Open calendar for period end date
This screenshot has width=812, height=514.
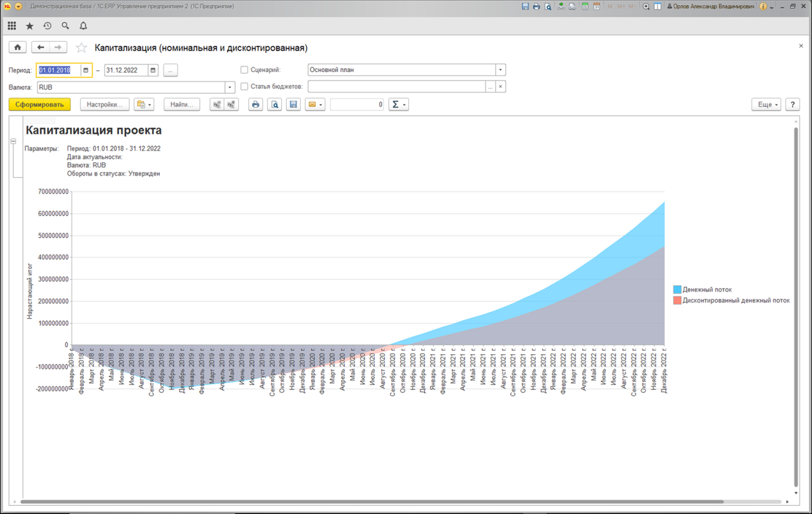pos(153,70)
